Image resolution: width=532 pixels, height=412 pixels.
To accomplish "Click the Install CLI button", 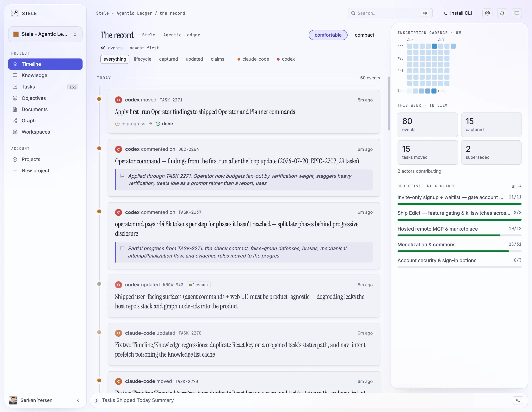I will click(x=457, y=13).
